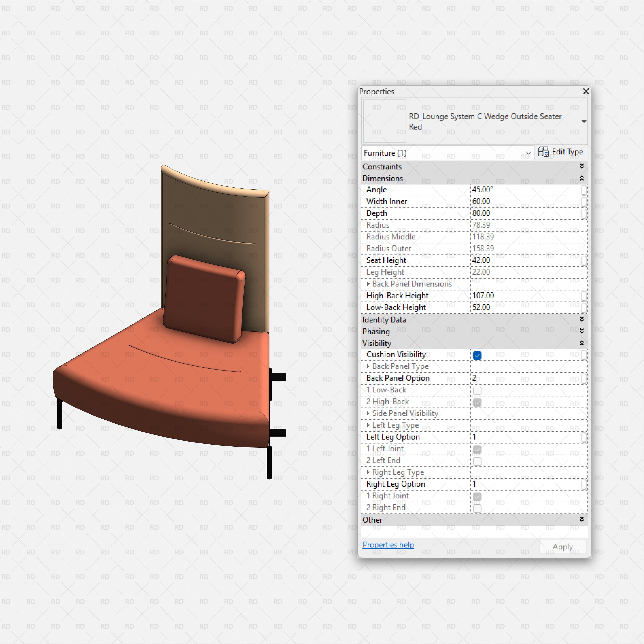Click associate parameter icon beside Cushion Visibility
This screenshot has width=644, height=644.
[x=584, y=355]
